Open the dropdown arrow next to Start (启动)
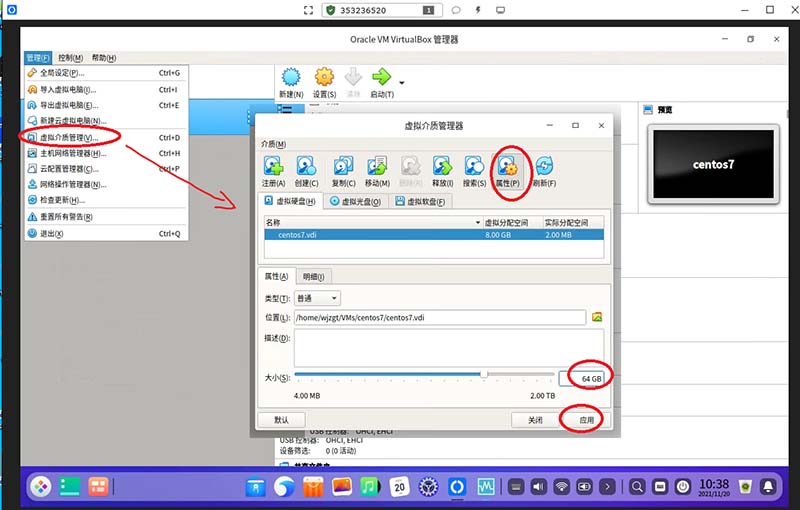This screenshot has width=800, height=510. [x=402, y=83]
